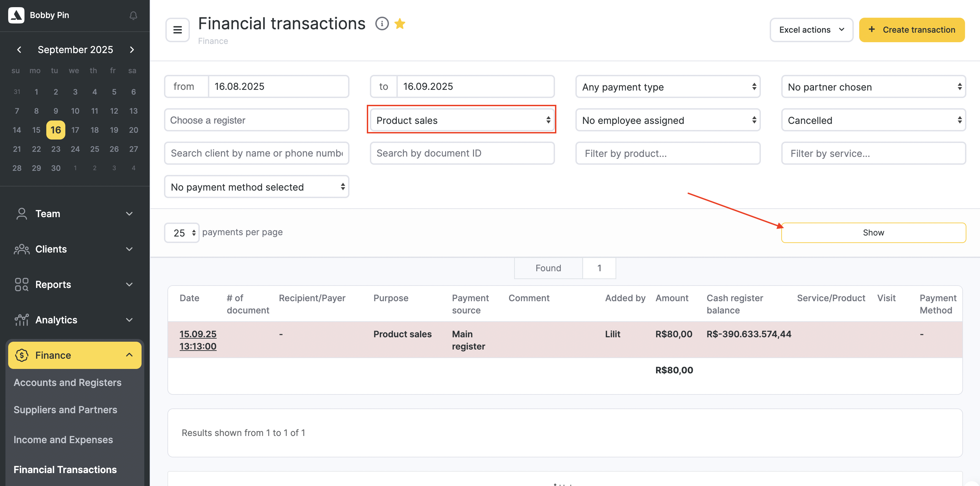Click the Search by document ID field
The height and width of the screenshot is (486, 980).
click(462, 153)
